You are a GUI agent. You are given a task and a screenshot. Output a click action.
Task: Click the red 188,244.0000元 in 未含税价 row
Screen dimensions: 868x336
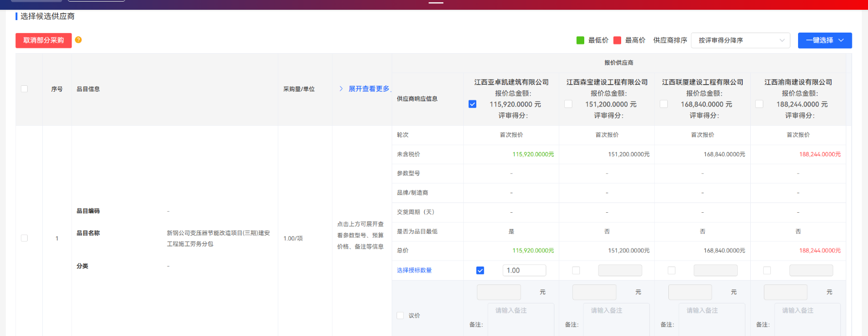(x=820, y=154)
